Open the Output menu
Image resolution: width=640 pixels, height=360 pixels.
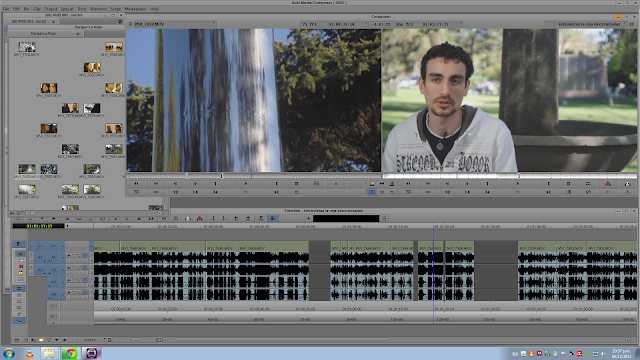coord(50,9)
